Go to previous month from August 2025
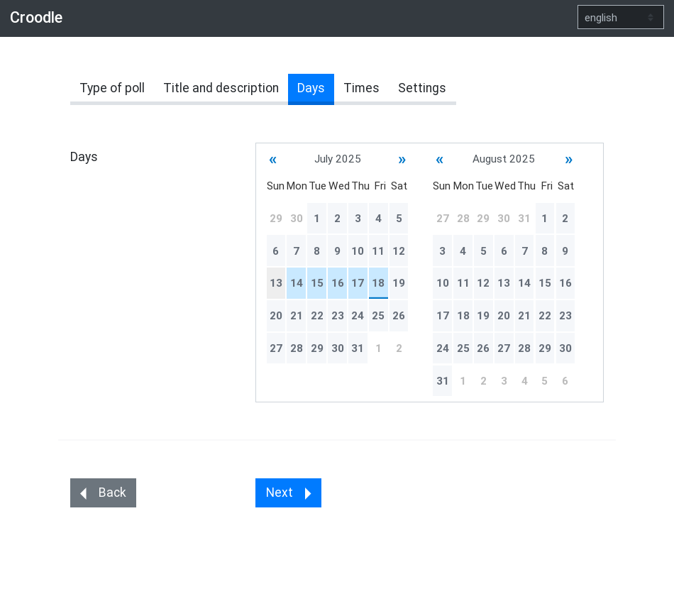Screen dimensions: 674x616 pyautogui.click(x=439, y=160)
